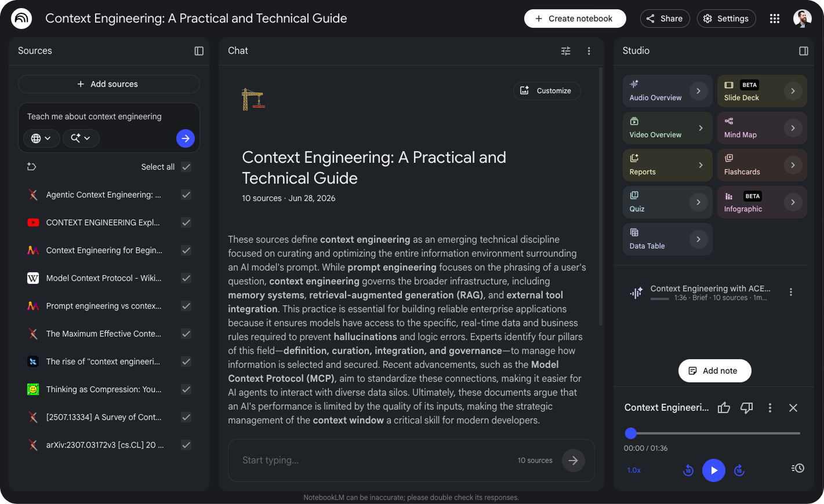Click the audio playback progress track
This screenshot has height=504, width=824.
click(x=716, y=433)
